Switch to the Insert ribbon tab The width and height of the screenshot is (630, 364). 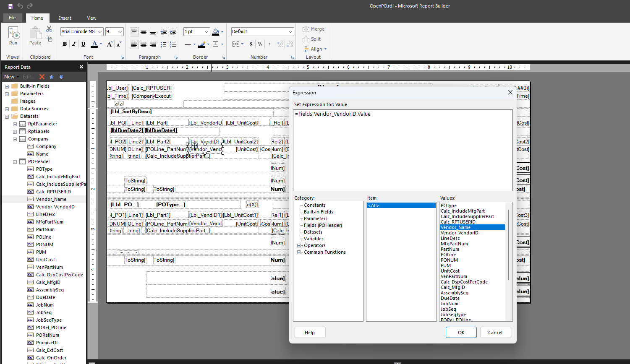click(x=65, y=18)
